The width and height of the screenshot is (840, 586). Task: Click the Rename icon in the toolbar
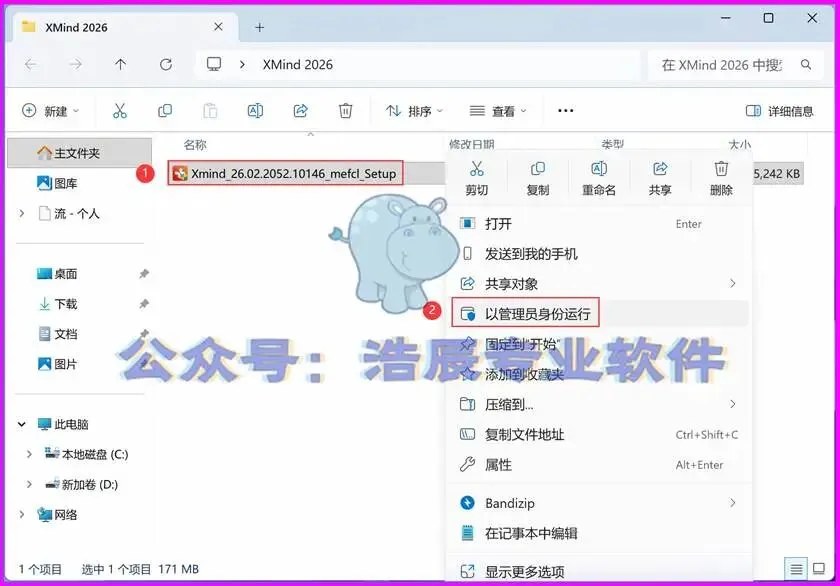click(x=256, y=111)
